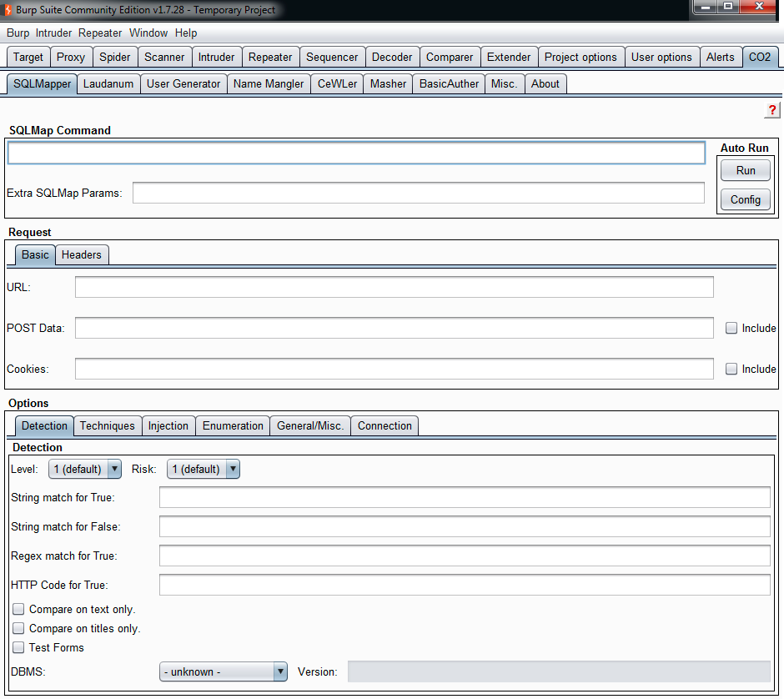The width and height of the screenshot is (784, 699).
Task: Click the String match for True field
Action: 465,497
